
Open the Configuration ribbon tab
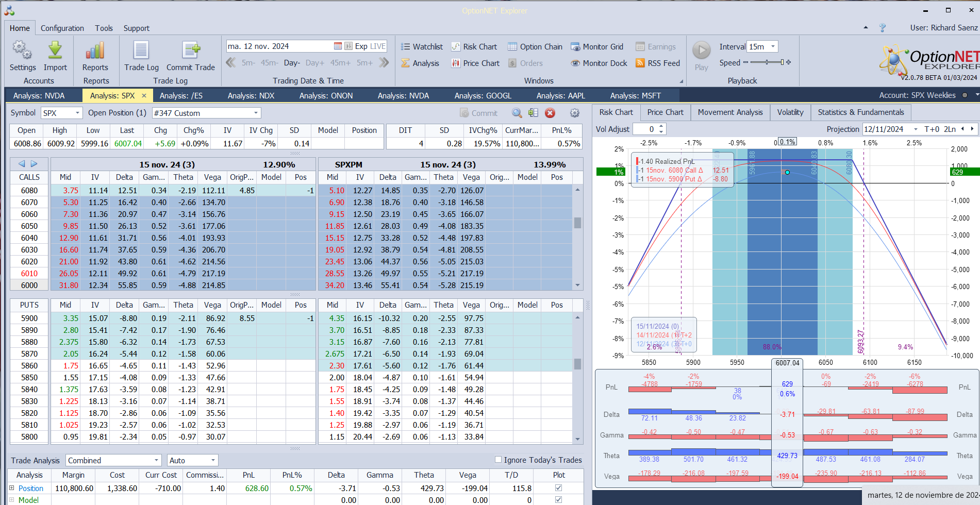pos(62,28)
